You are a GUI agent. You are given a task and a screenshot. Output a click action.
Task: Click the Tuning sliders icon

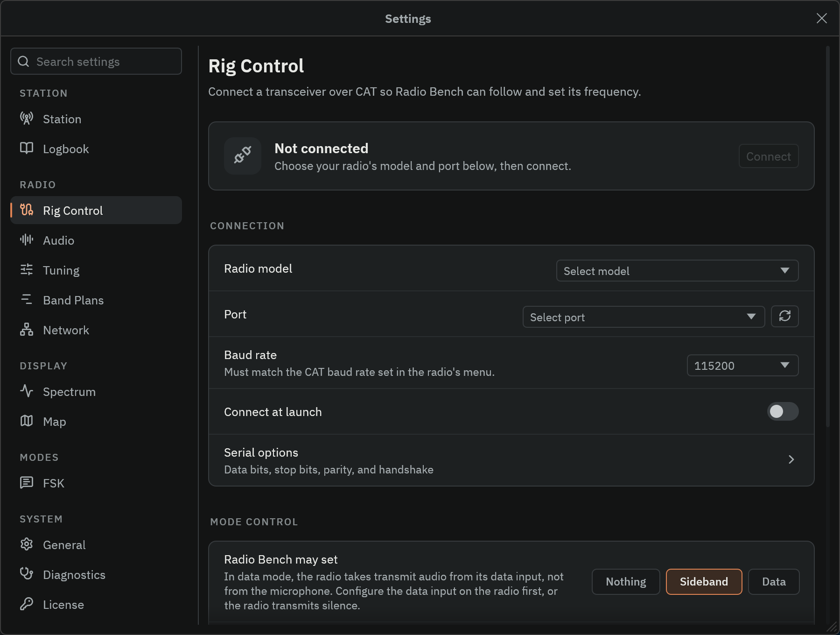coord(27,270)
